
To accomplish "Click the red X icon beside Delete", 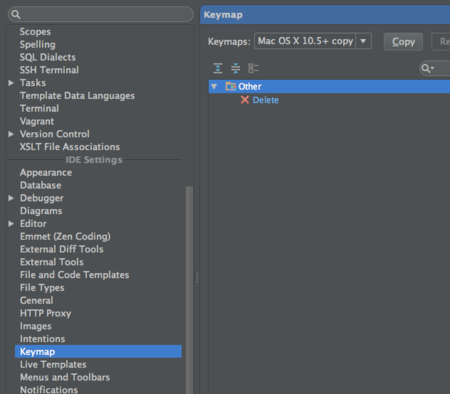I will (245, 100).
